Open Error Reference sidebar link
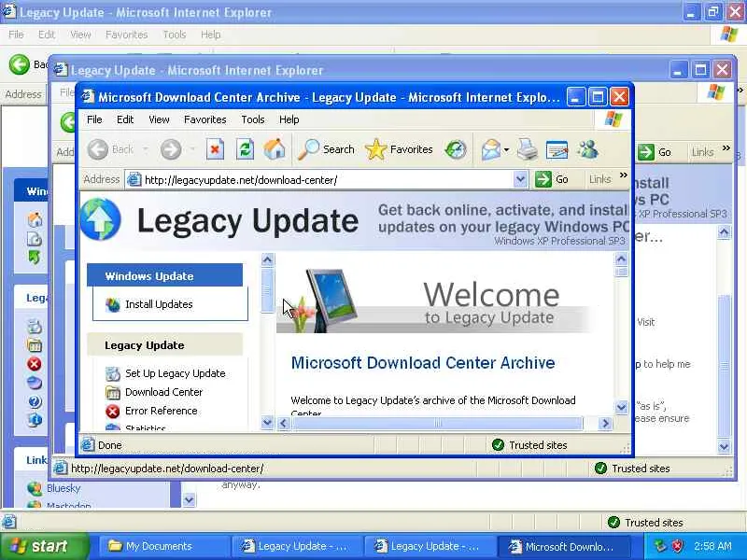The image size is (747, 560). click(x=161, y=411)
